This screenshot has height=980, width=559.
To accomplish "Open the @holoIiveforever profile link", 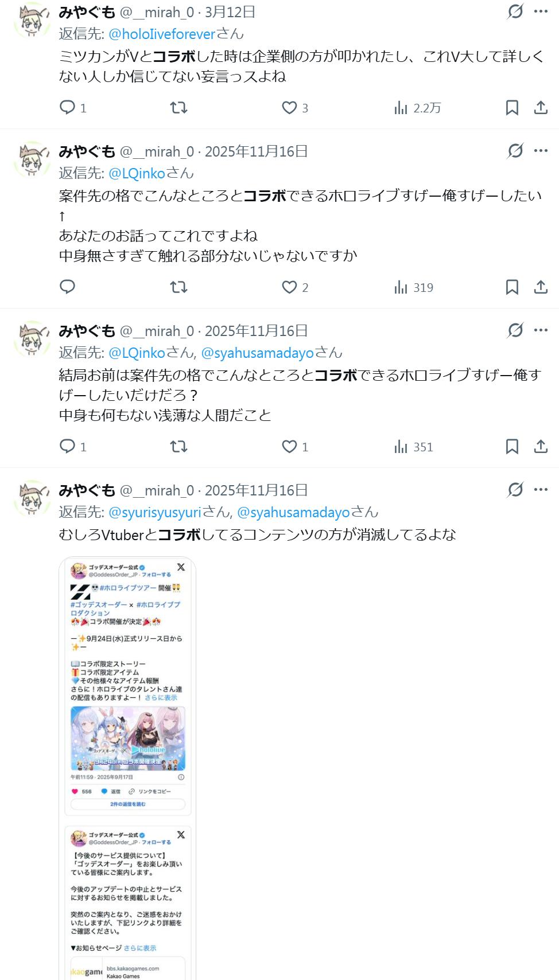I will 162,34.
